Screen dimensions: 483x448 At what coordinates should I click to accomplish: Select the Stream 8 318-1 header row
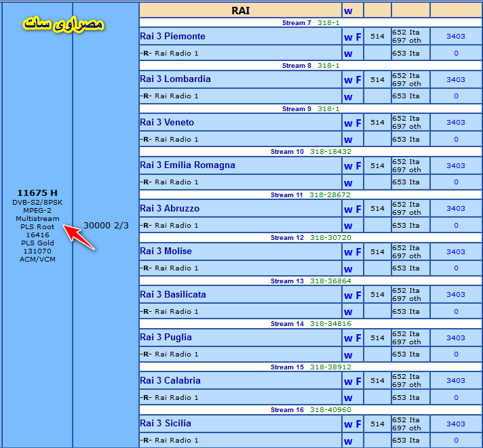click(x=311, y=66)
